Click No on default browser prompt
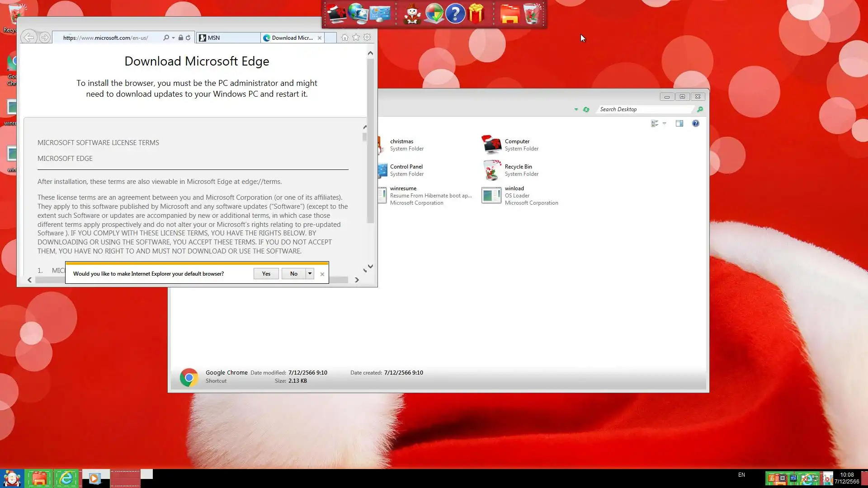Image resolution: width=868 pixels, height=488 pixels. coord(293,273)
